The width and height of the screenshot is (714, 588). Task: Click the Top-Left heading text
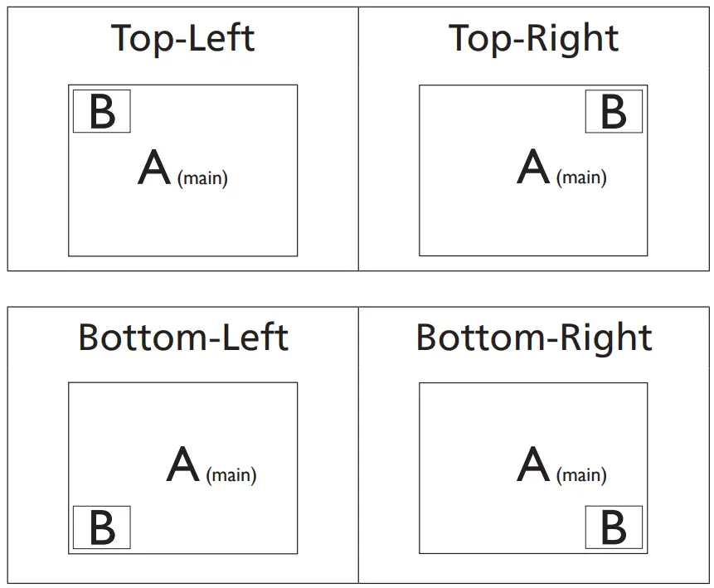point(182,39)
